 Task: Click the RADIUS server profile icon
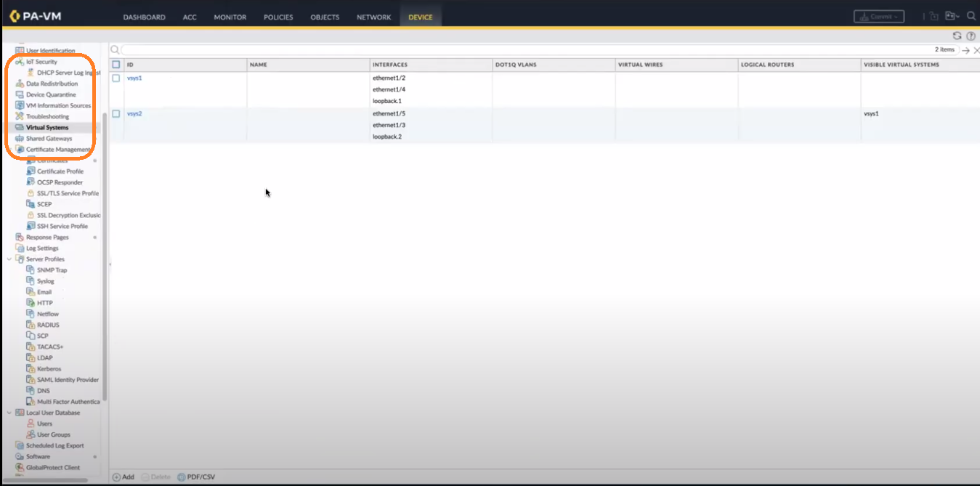point(31,325)
